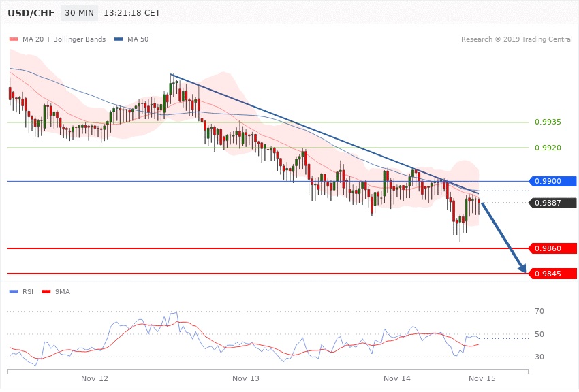Screen dimensions: 579x392
Task: Toggle the 9MA legend line marker
Action: (47, 291)
